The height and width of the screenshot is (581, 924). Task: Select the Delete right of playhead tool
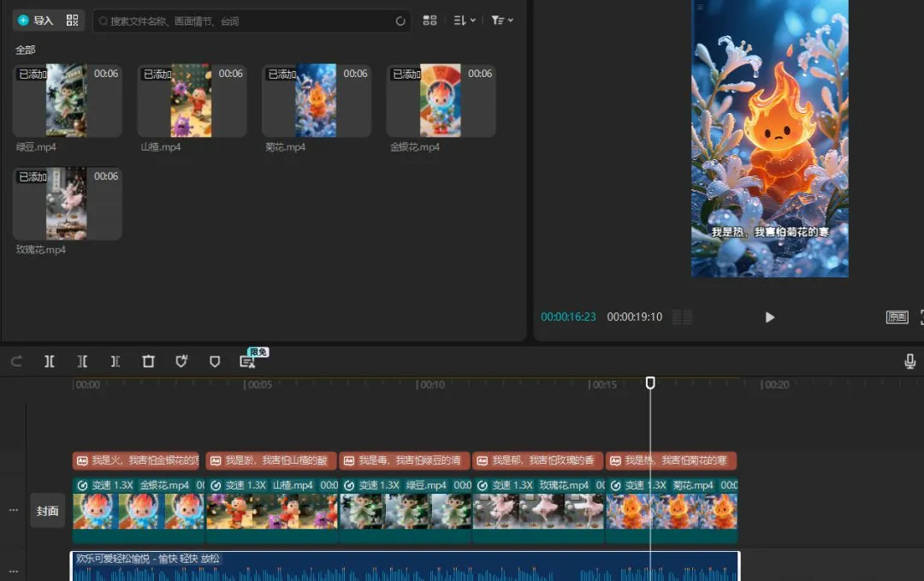(115, 361)
